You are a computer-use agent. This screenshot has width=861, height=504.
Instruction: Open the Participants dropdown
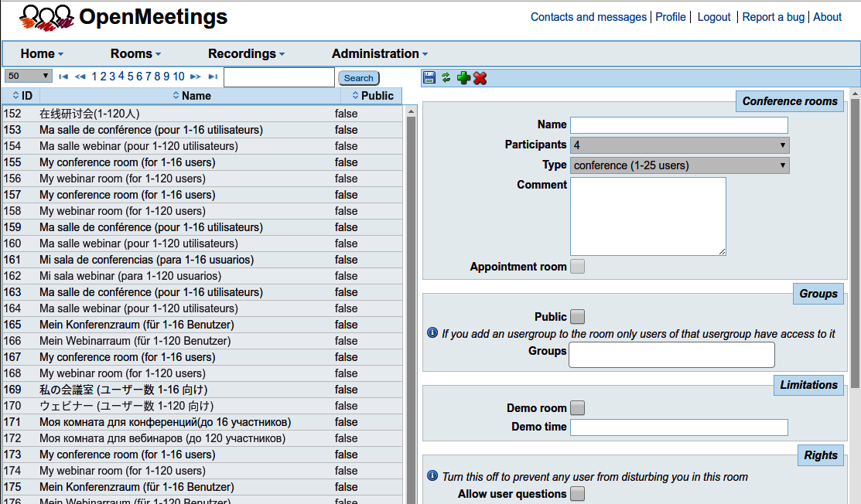coord(680,145)
